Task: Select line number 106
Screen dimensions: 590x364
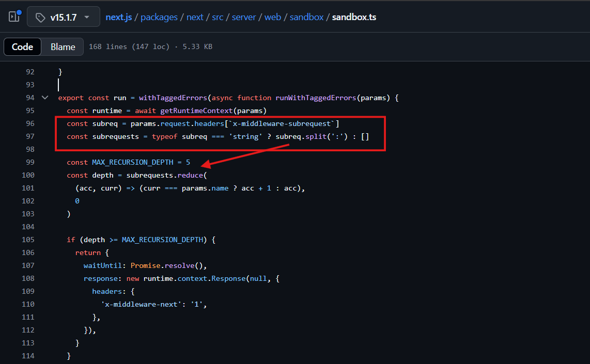Action: 28,252
